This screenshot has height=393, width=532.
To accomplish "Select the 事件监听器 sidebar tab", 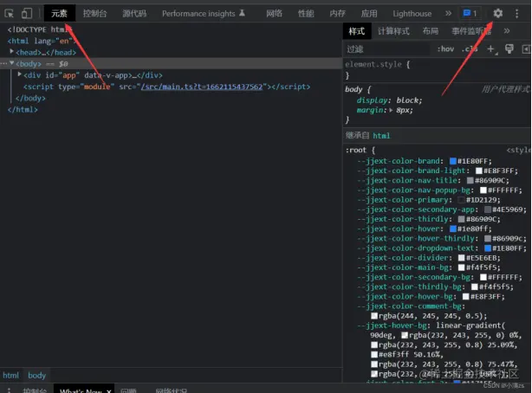I will click(x=471, y=31).
